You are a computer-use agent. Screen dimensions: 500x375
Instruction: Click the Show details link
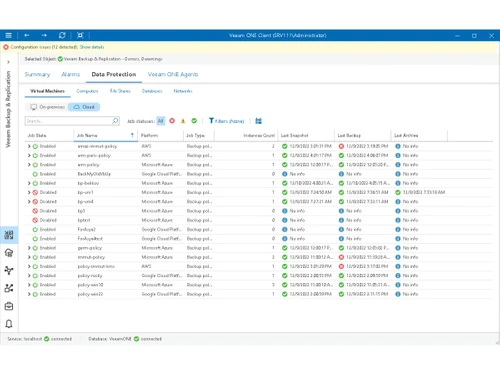click(x=92, y=47)
